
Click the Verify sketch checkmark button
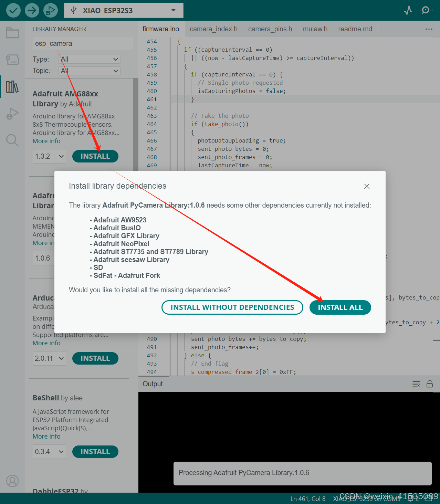pyautogui.click(x=13, y=10)
